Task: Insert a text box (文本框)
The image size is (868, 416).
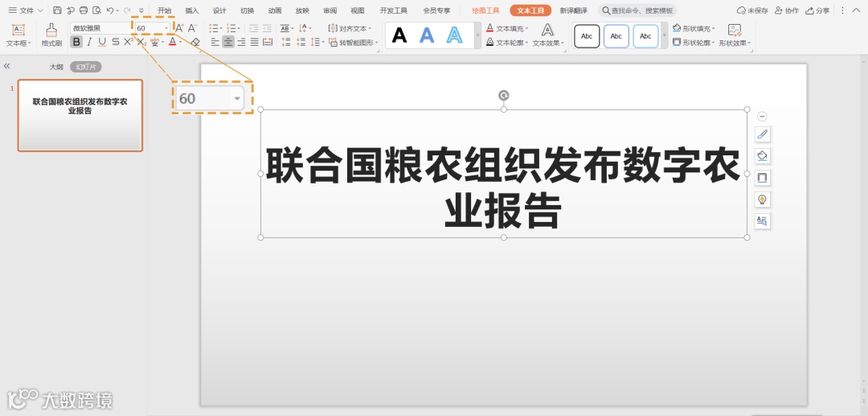Action: pyautogui.click(x=18, y=35)
